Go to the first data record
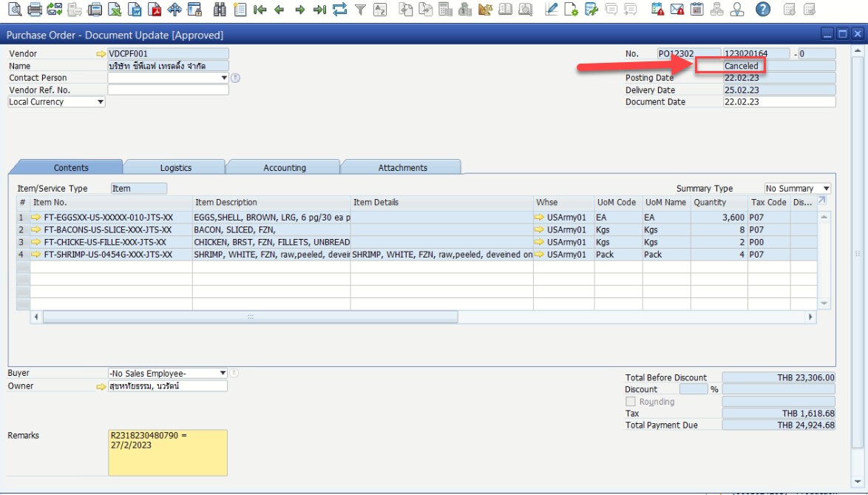The width and height of the screenshot is (868, 495). pyautogui.click(x=260, y=10)
